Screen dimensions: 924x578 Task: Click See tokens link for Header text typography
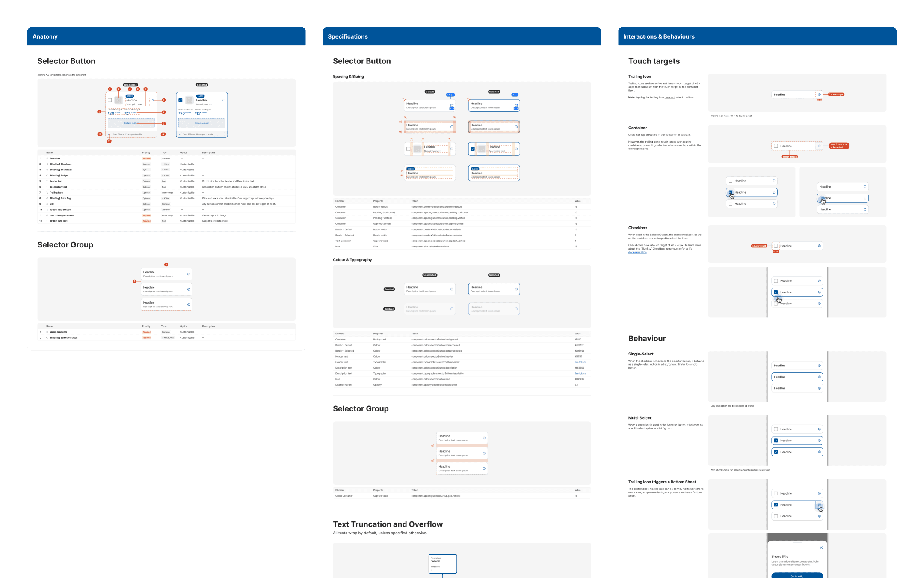[x=580, y=362]
